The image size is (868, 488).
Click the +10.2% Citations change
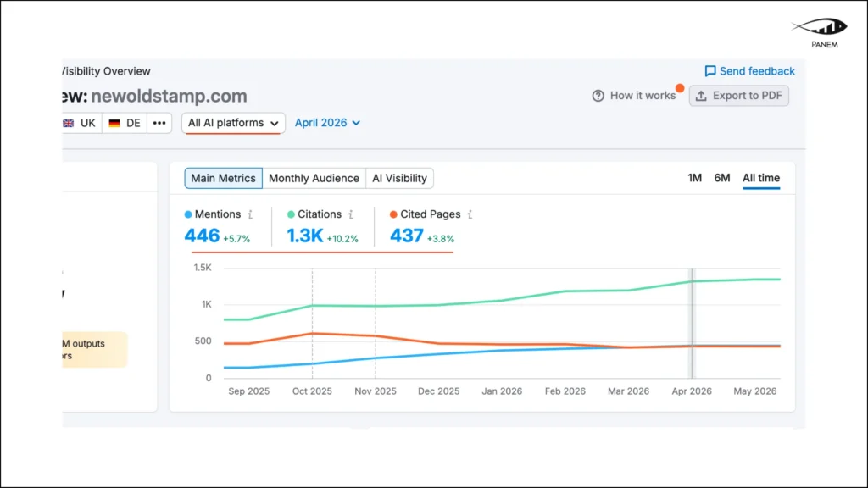coord(342,239)
